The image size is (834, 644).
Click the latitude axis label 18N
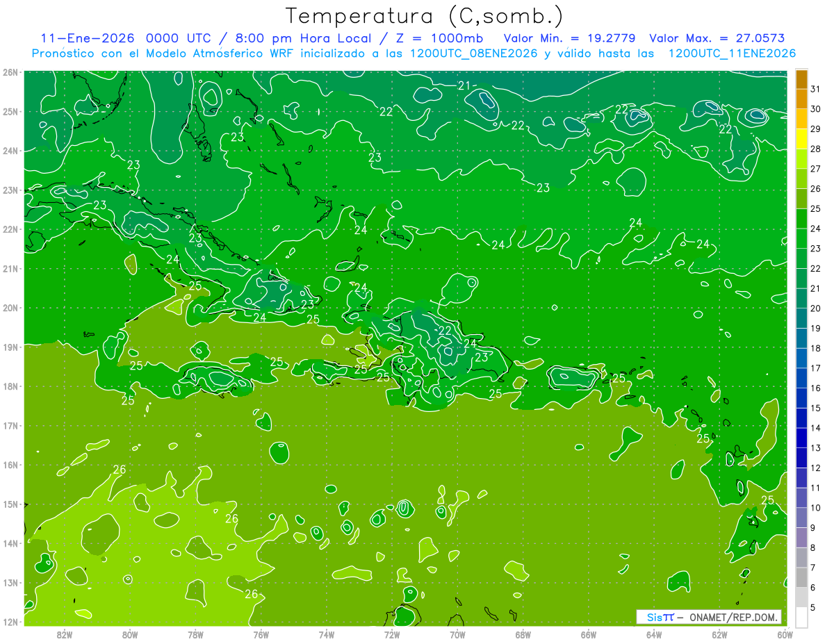10,386
